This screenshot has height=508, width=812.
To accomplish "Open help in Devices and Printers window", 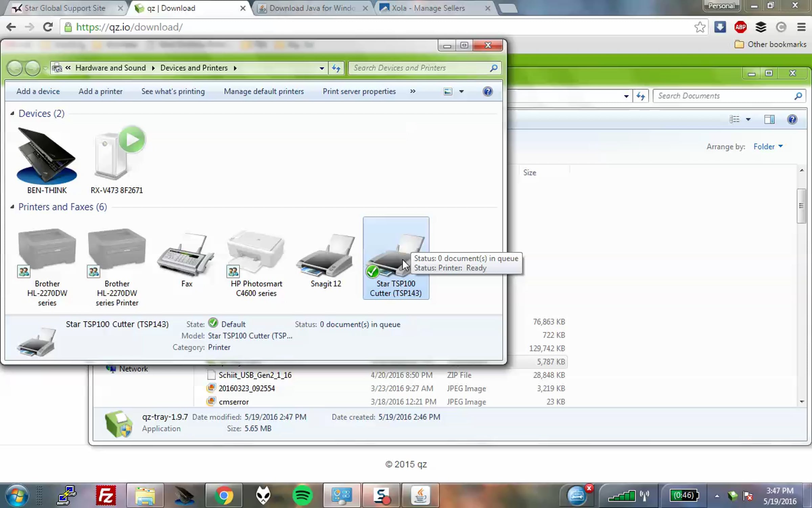I will point(488,91).
